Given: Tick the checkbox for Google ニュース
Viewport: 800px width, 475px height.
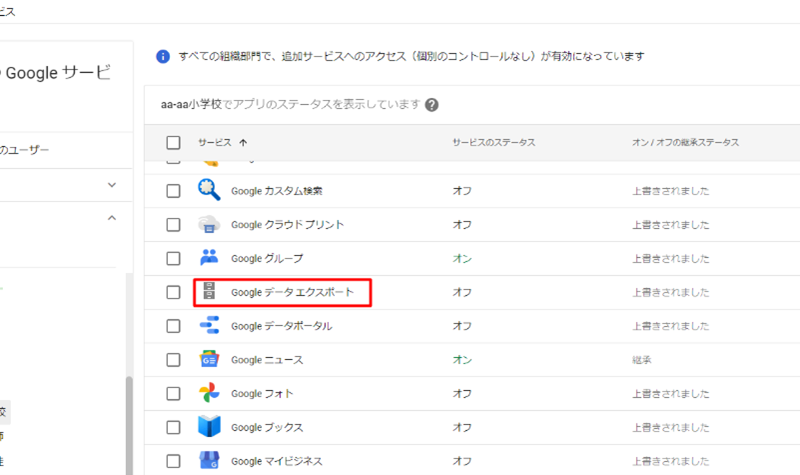Looking at the screenshot, I should coord(173,360).
